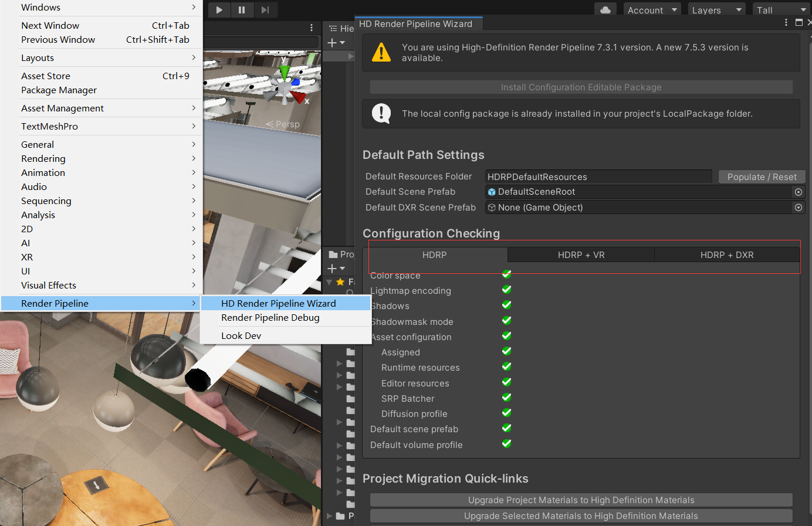Choose Look Dev menu entry

(286, 335)
